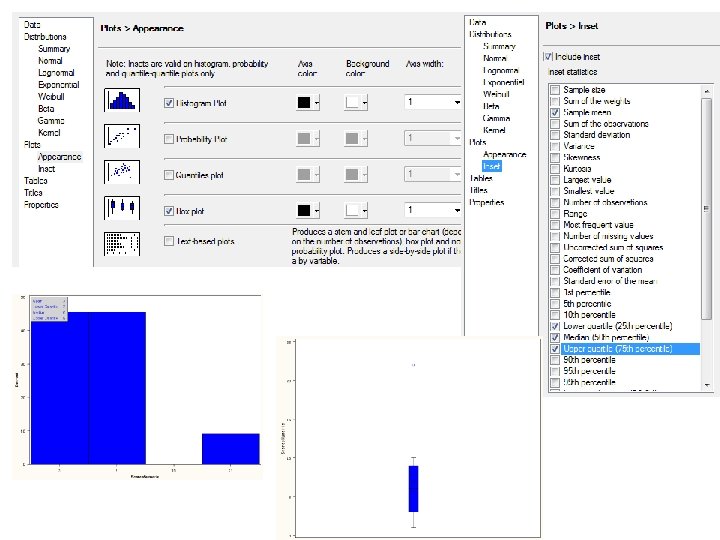Click the probability plot preview icon

(122, 136)
